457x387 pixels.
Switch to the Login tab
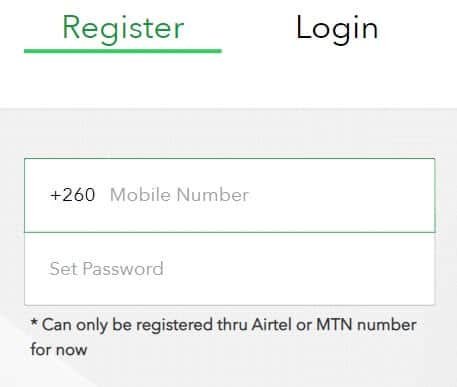(x=337, y=29)
